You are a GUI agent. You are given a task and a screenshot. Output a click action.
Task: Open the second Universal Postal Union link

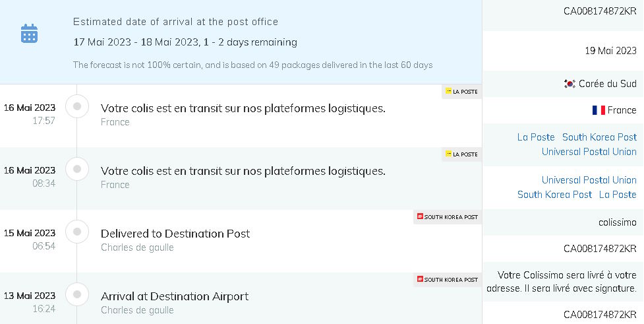589,180
